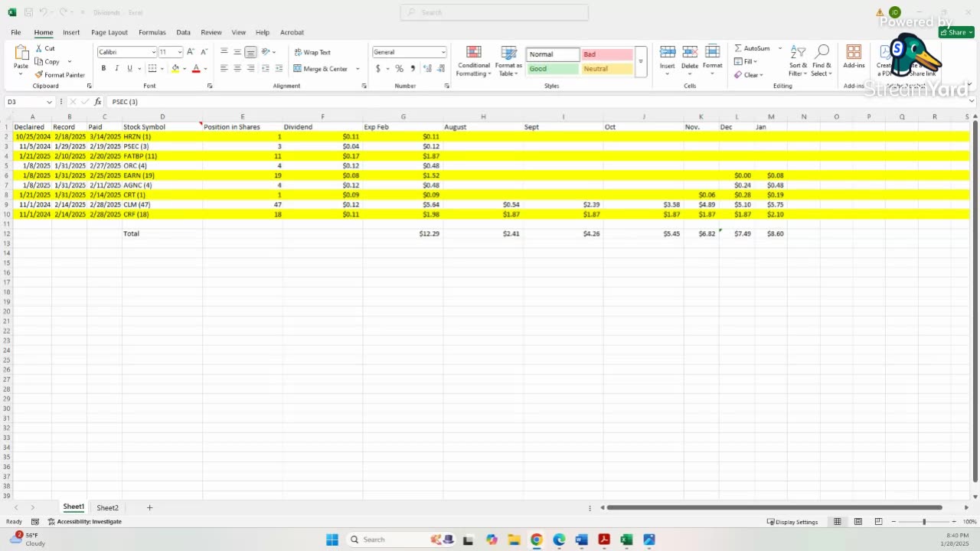980x551 pixels.
Task: Click the Font Color red A swatch
Action: coord(196,68)
